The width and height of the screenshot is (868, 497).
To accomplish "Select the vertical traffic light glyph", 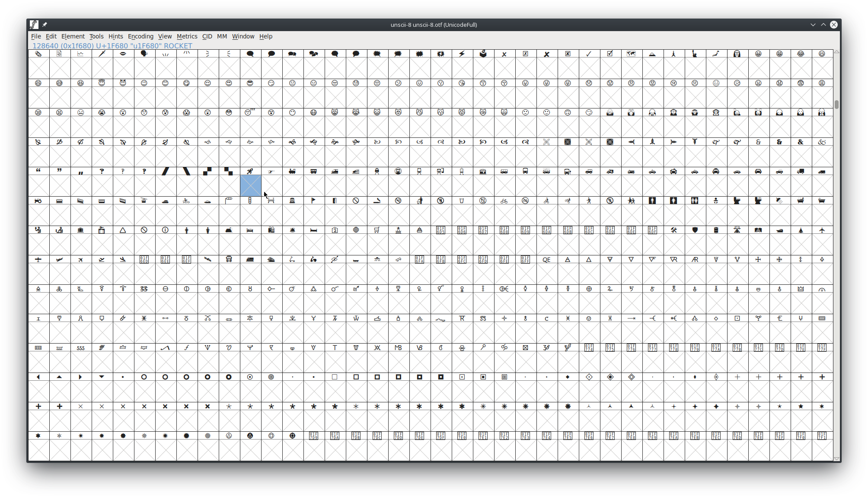I will [x=250, y=201].
